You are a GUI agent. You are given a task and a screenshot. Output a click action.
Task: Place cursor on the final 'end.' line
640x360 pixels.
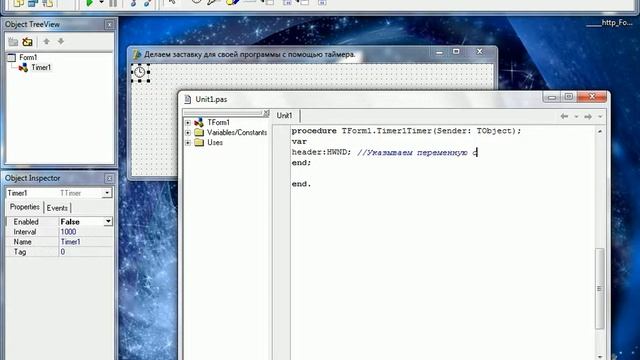pyautogui.click(x=301, y=184)
